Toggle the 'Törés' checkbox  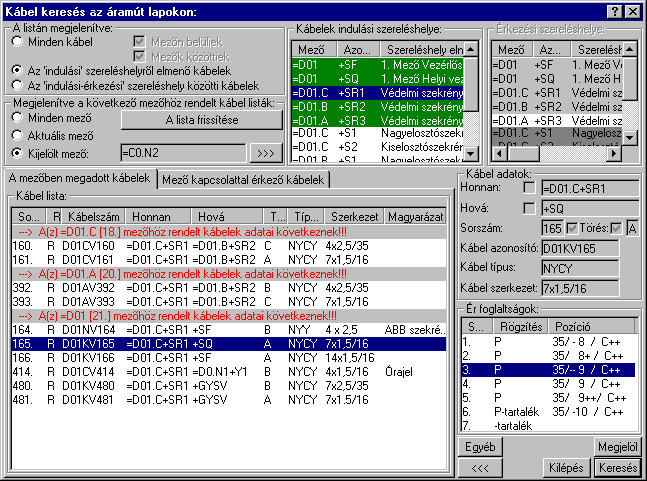[616, 228]
